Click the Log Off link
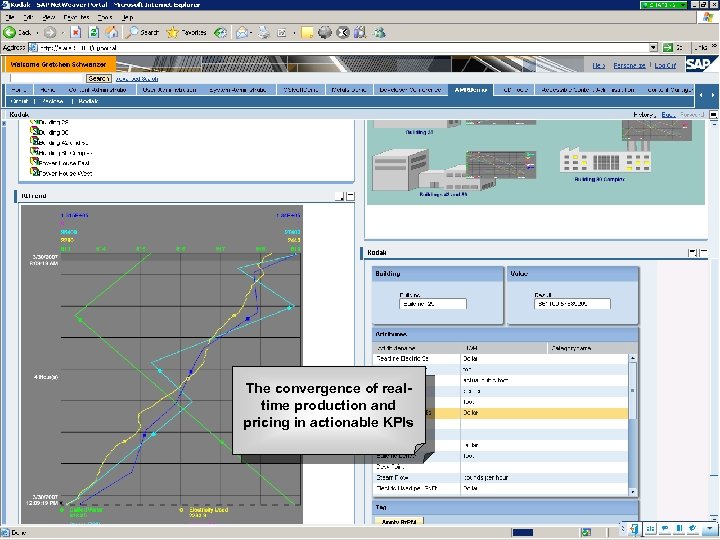This screenshot has width=720, height=540. 665,66
